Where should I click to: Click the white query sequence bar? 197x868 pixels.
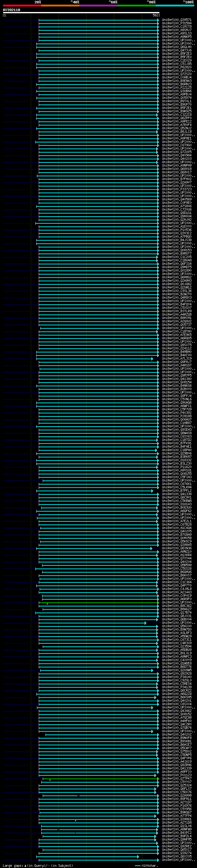[81, 12]
